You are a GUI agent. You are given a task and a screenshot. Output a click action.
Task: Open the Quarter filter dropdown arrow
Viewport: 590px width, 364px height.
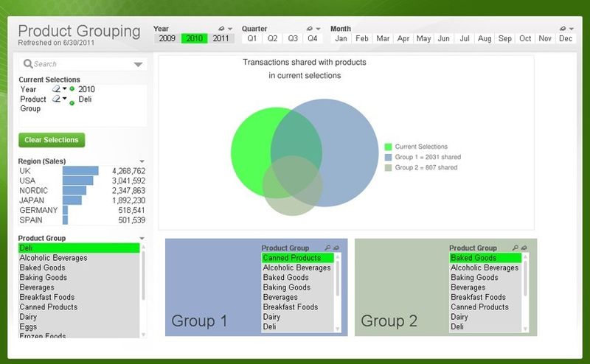[x=318, y=29]
